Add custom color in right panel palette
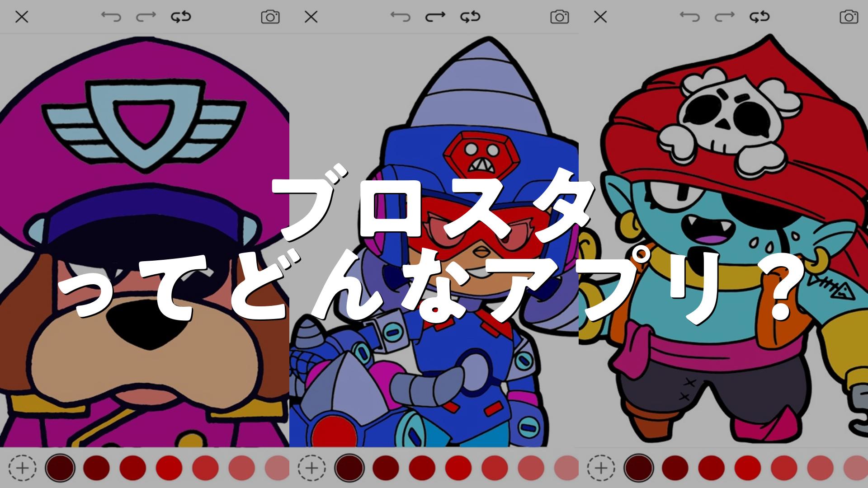 point(601,468)
